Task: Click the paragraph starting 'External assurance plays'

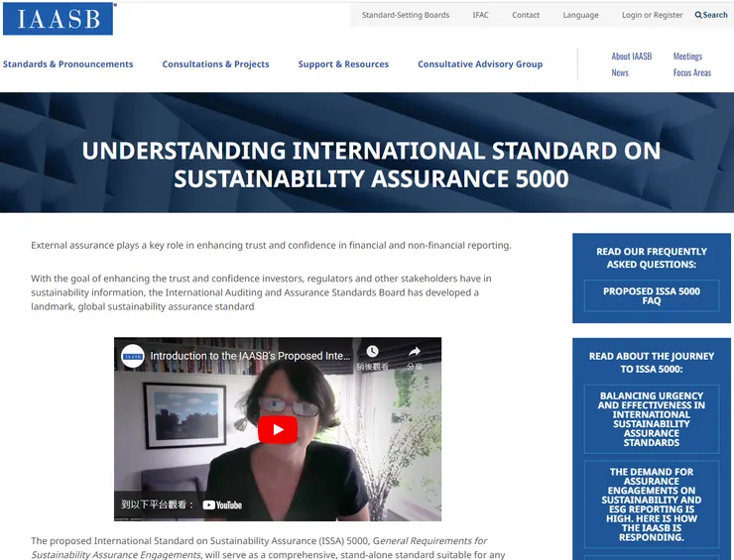Action: pyautogui.click(x=271, y=245)
